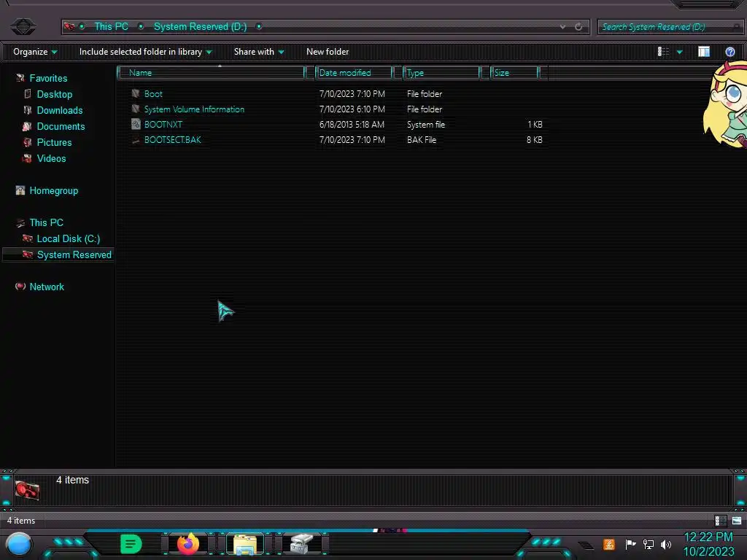This screenshot has height=560, width=747.
Task: Open the Share with dropdown
Action: point(259,52)
